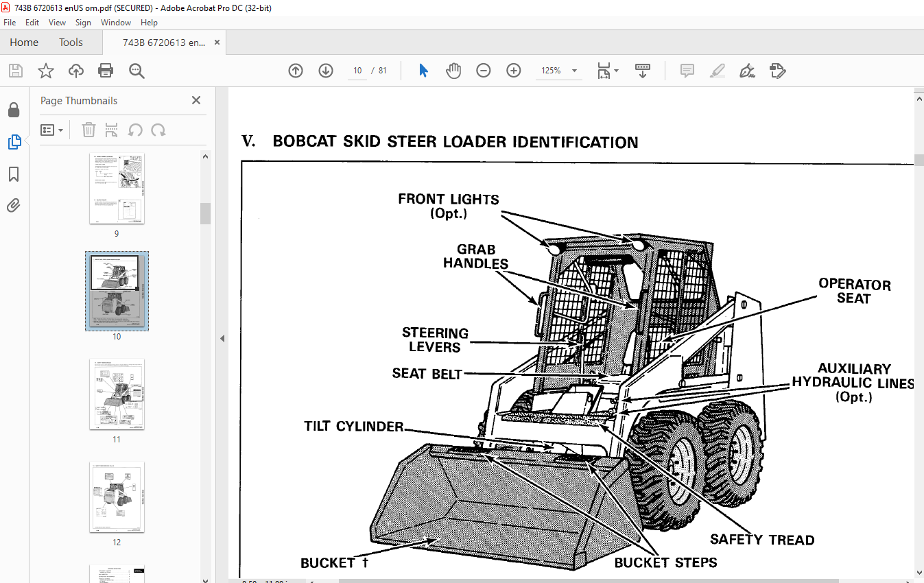Viewport: 924px width, 583px height.
Task: Select page 12 thumbnail
Action: [x=117, y=497]
